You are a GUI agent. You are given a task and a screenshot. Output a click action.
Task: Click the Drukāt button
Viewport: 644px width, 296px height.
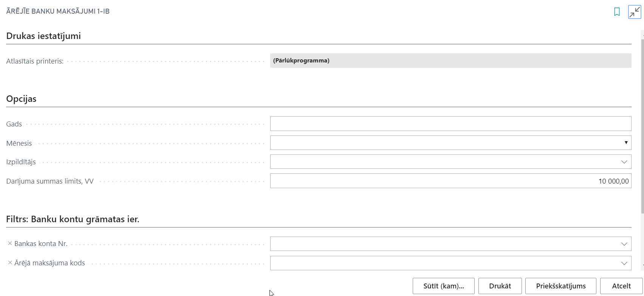pos(500,286)
